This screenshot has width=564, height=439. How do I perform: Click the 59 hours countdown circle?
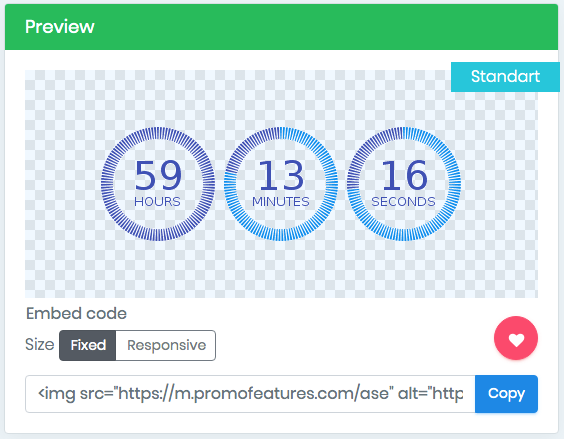tap(158, 184)
